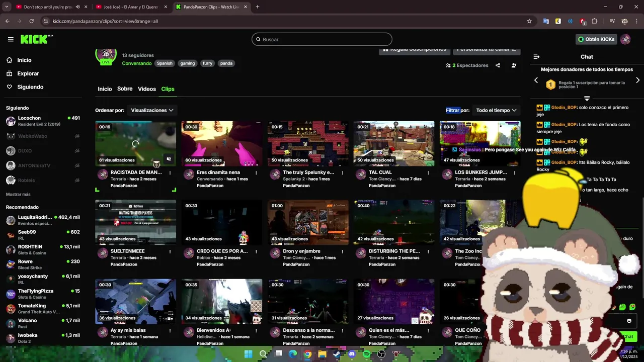Click the Conversando category link
The image size is (644, 362).
pyautogui.click(x=137, y=63)
